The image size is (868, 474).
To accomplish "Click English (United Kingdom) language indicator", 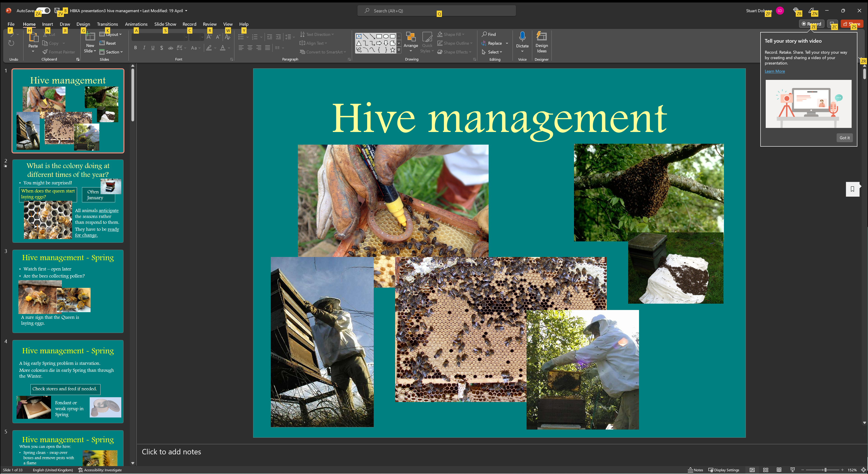I will [53, 470].
